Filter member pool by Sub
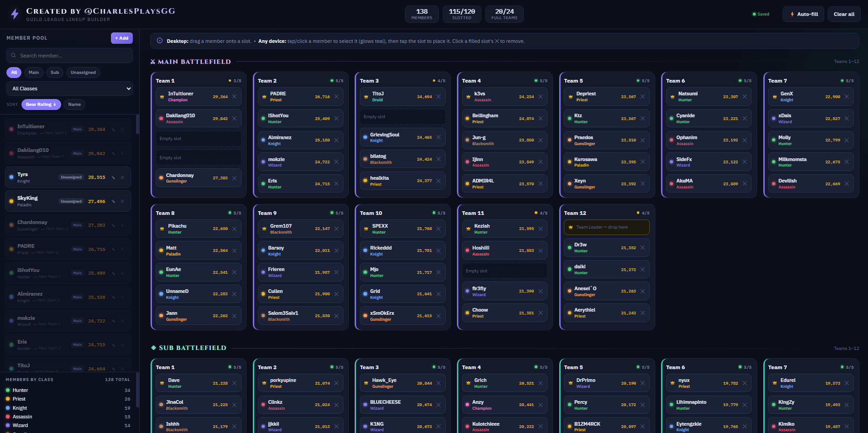Screen dimensions: 868x433 pos(55,73)
